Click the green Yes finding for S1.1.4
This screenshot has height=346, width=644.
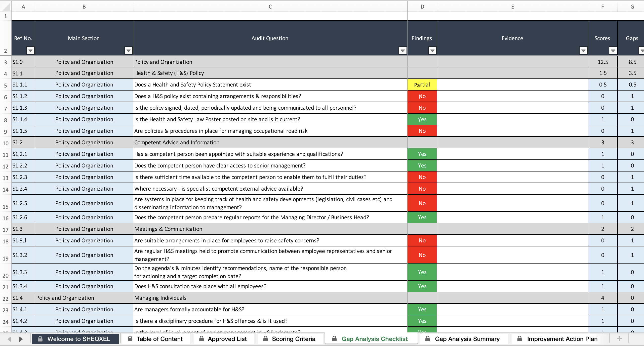click(x=422, y=119)
